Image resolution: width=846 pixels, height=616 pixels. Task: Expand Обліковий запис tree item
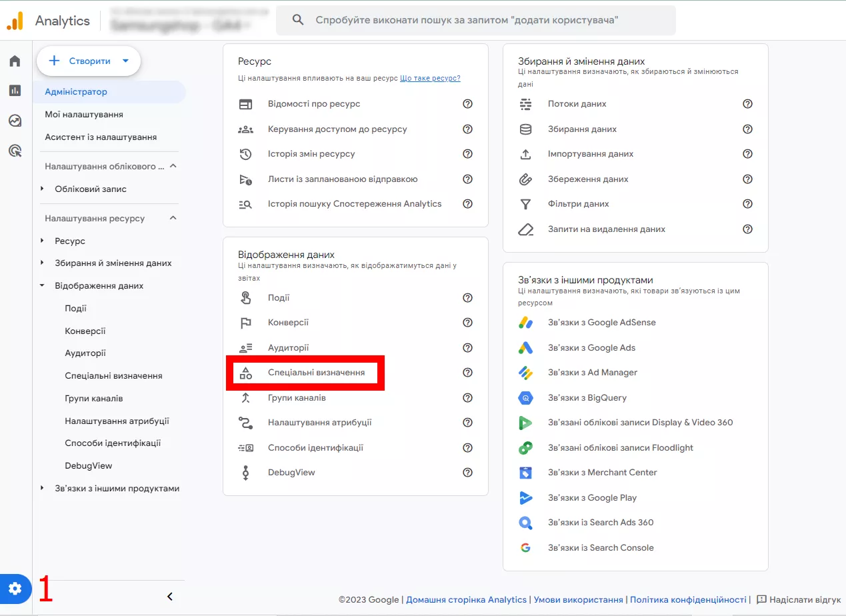tap(42, 189)
